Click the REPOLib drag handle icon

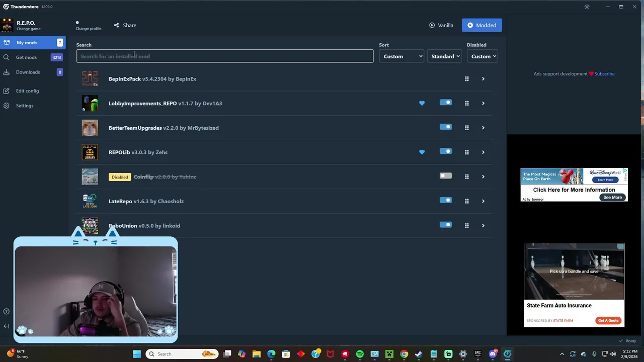pyautogui.click(x=467, y=152)
